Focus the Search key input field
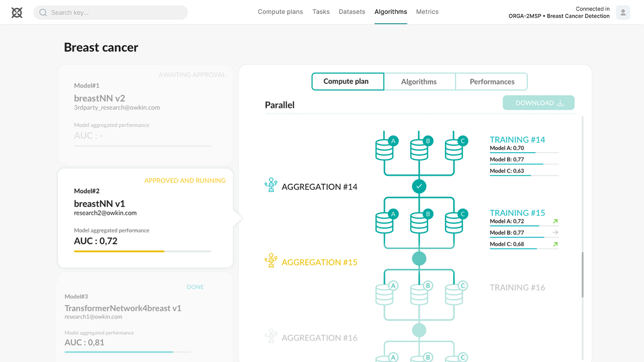Image resolution: width=644 pixels, height=362 pixels. (x=111, y=12)
